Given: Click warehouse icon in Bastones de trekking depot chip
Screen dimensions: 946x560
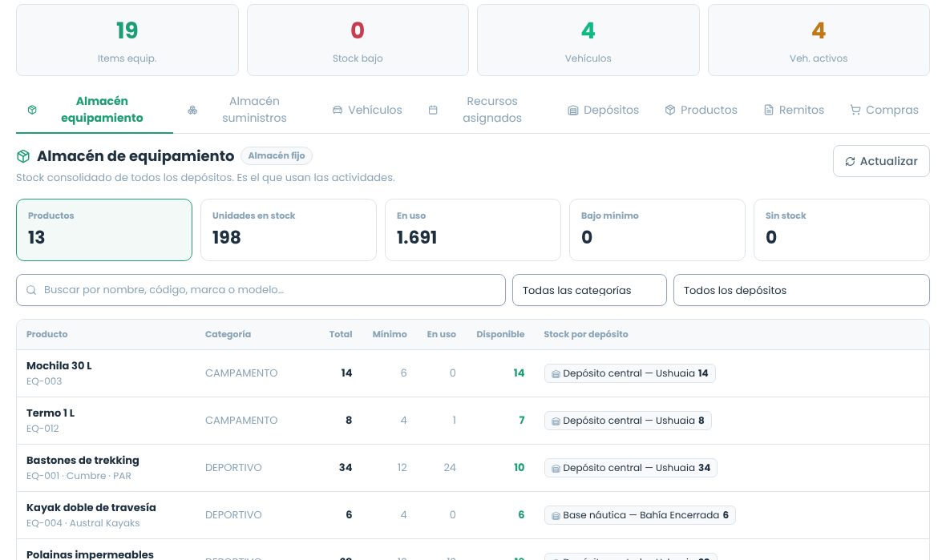Looking at the screenshot, I should tap(556, 469).
